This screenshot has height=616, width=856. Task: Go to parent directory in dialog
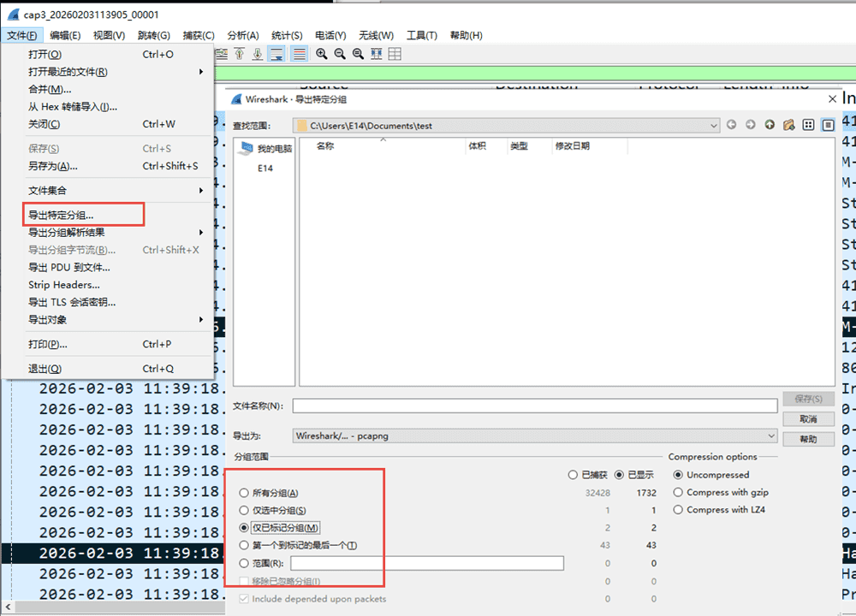pos(770,125)
